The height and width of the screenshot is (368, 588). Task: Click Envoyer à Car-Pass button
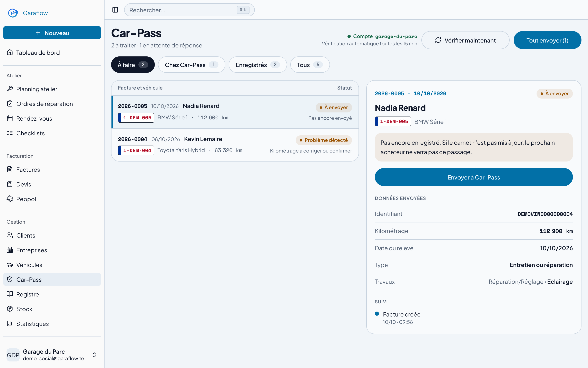click(473, 177)
